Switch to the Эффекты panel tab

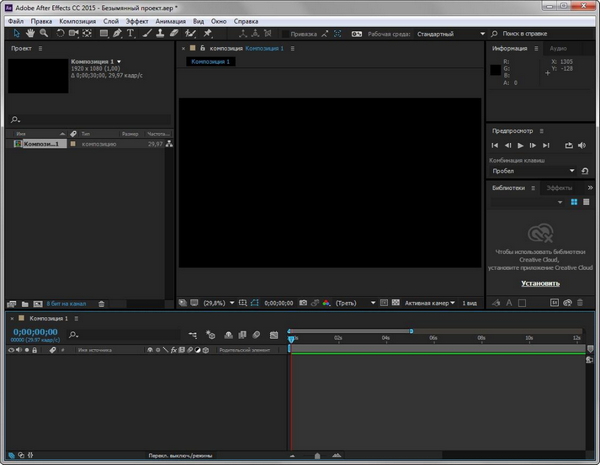click(x=559, y=188)
